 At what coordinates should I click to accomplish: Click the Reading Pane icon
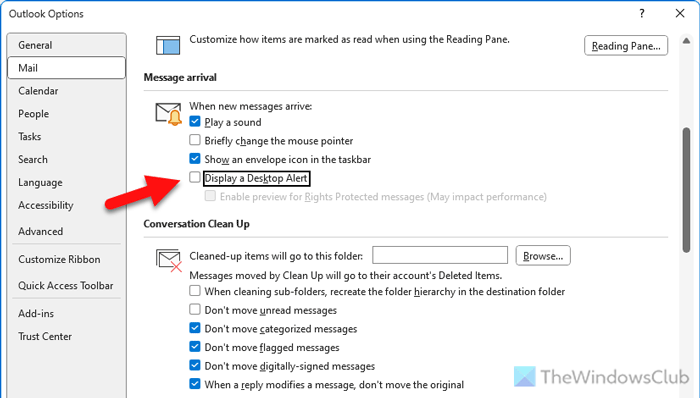coord(168,46)
